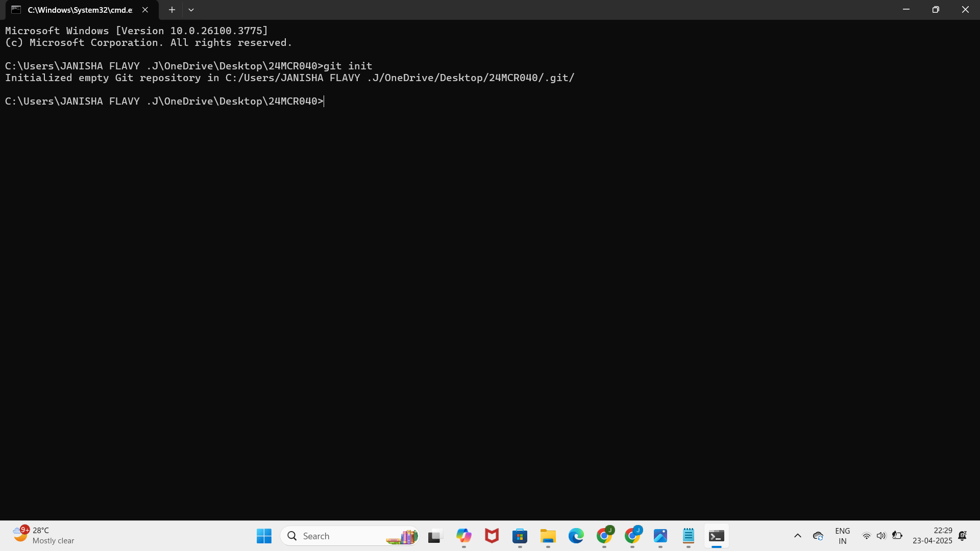
Task: Select the C:\Windows\System32\cmd.exe tab
Action: point(82,10)
